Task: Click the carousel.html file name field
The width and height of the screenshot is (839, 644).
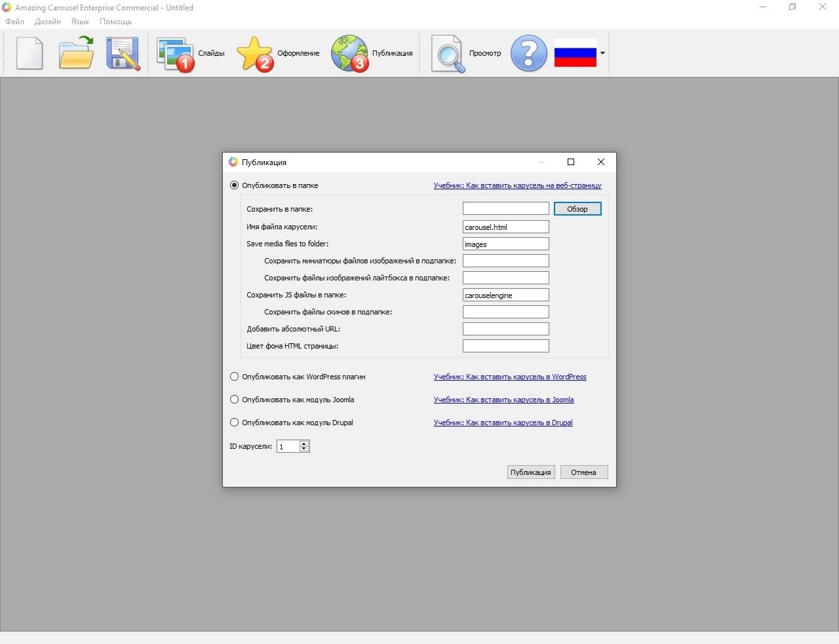Action: 506,227
